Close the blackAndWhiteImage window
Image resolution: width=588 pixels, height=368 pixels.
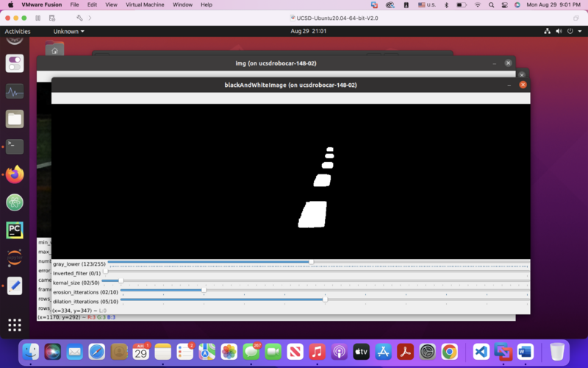click(523, 85)
